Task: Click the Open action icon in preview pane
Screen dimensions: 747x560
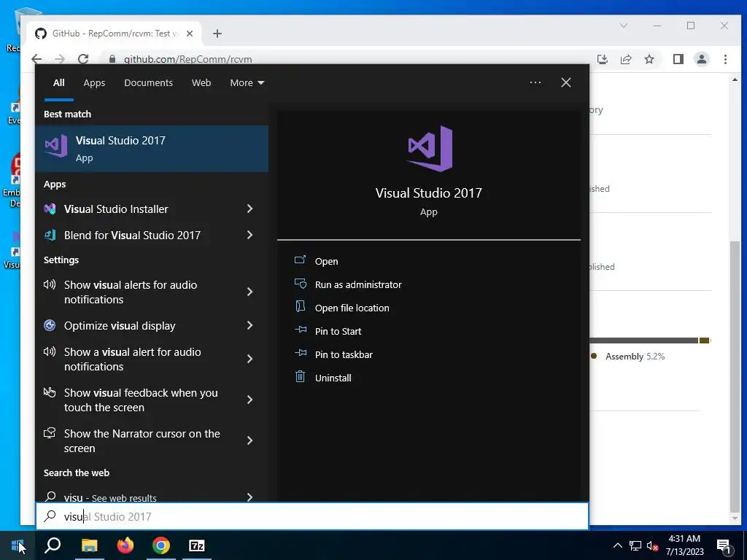Action: coord(300,260)
